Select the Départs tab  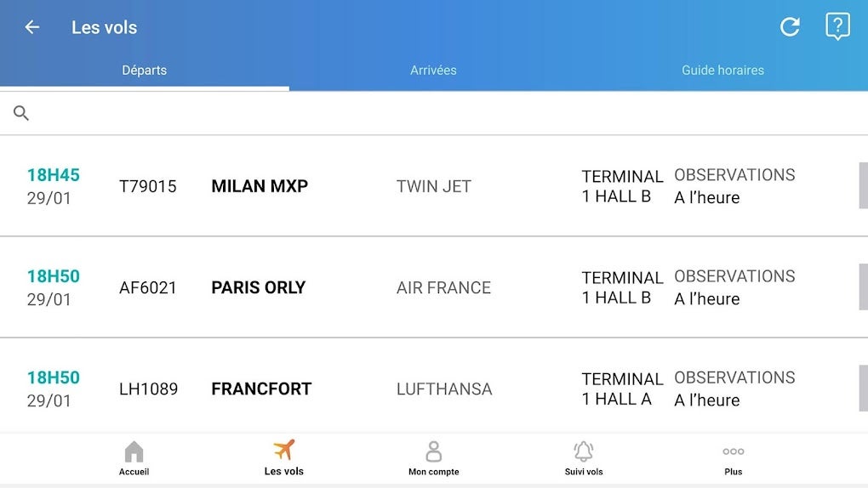pos(145,71)
